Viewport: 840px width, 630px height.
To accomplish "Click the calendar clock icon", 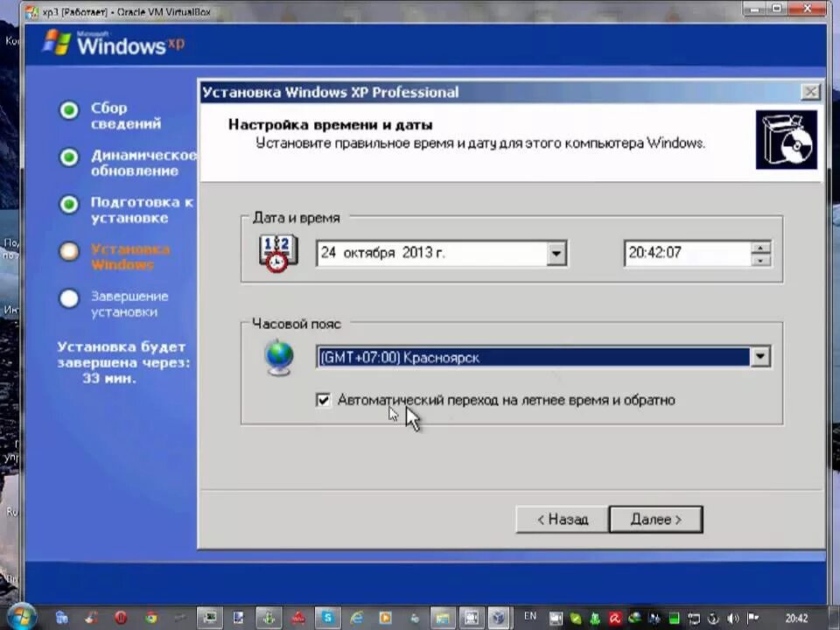I will tap(278, 254).
